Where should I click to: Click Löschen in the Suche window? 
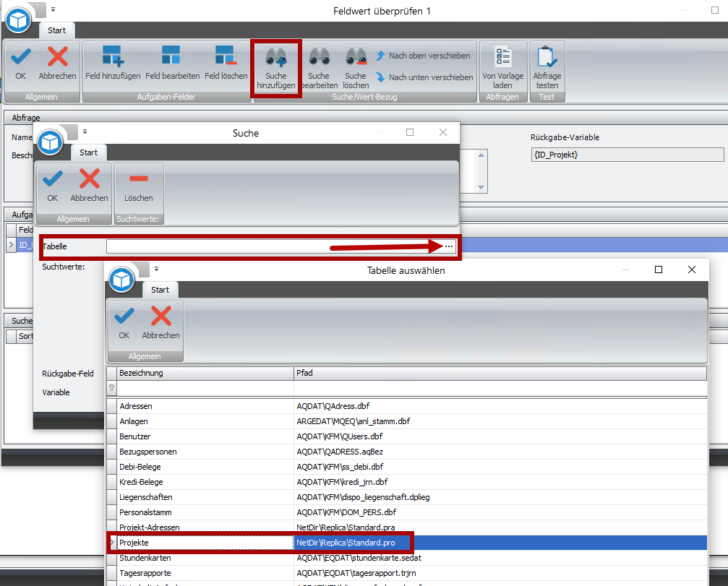tap(138, 186)
